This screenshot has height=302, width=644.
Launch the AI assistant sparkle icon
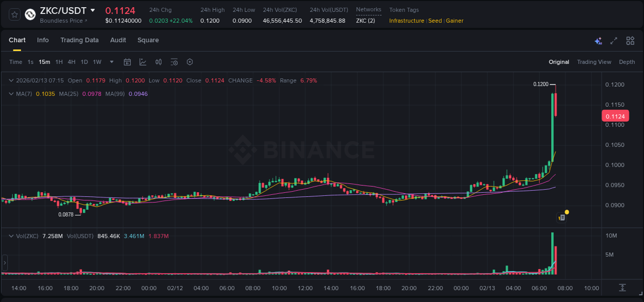click(598, 40)
